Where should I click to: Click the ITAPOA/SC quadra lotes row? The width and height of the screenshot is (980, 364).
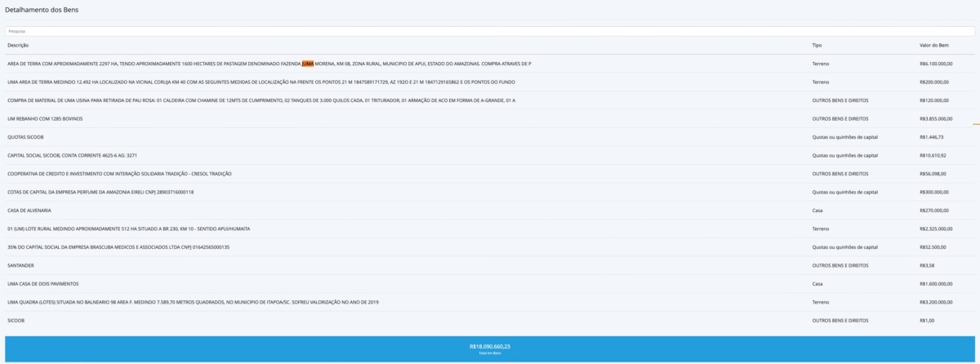coord(193,302)
